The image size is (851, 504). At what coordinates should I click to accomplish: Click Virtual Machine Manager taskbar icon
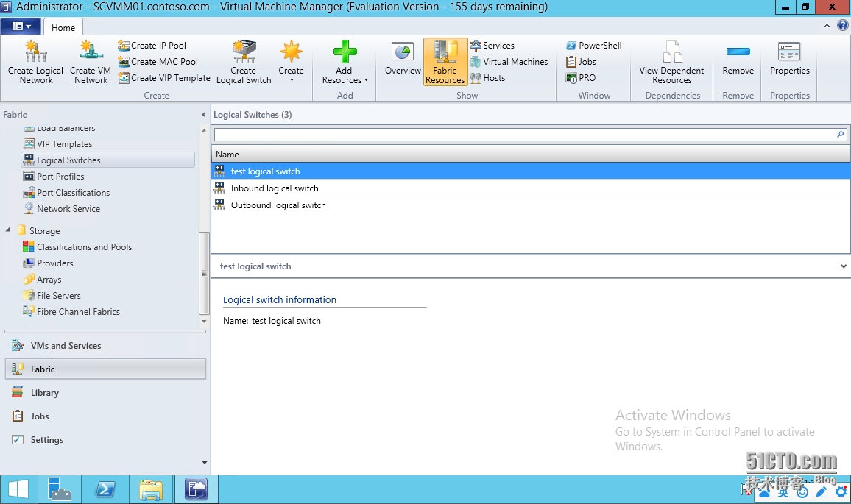196,489
